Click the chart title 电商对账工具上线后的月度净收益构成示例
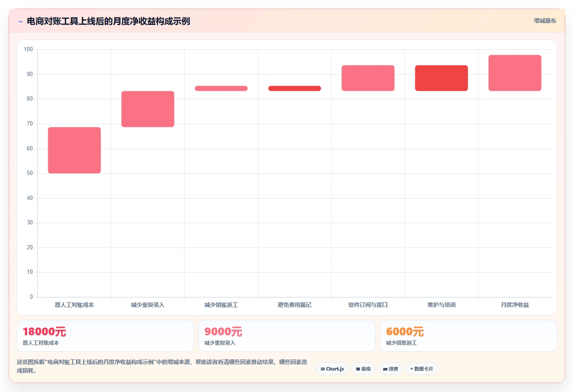The height and width of the screenshot is (392, 574). tap(108, 21)
